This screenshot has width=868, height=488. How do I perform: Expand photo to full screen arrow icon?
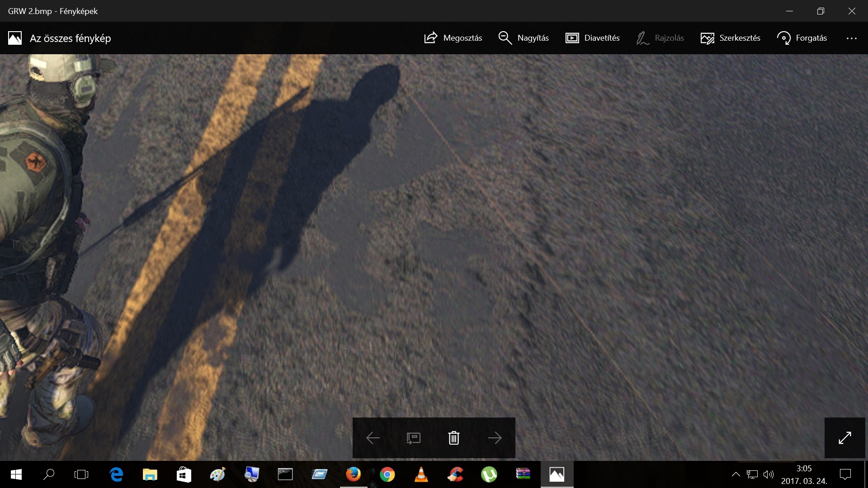pyautogui.click(x=845, y=438)
